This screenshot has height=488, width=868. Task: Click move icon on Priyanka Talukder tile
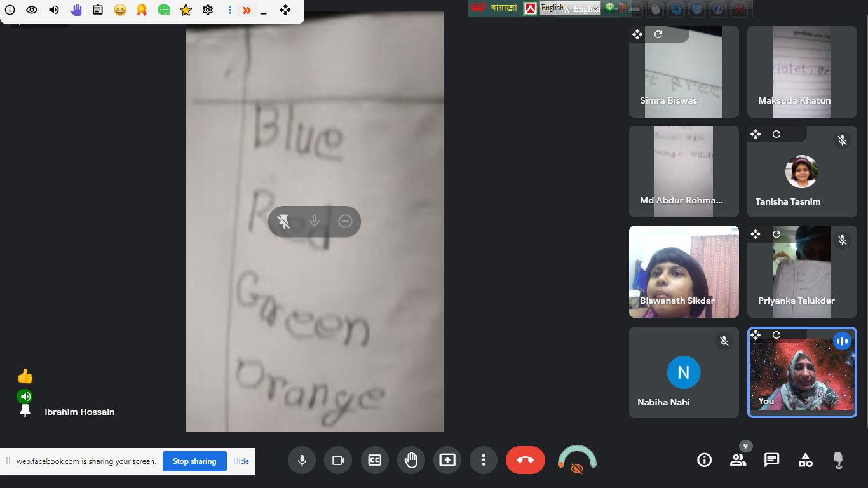756,234
